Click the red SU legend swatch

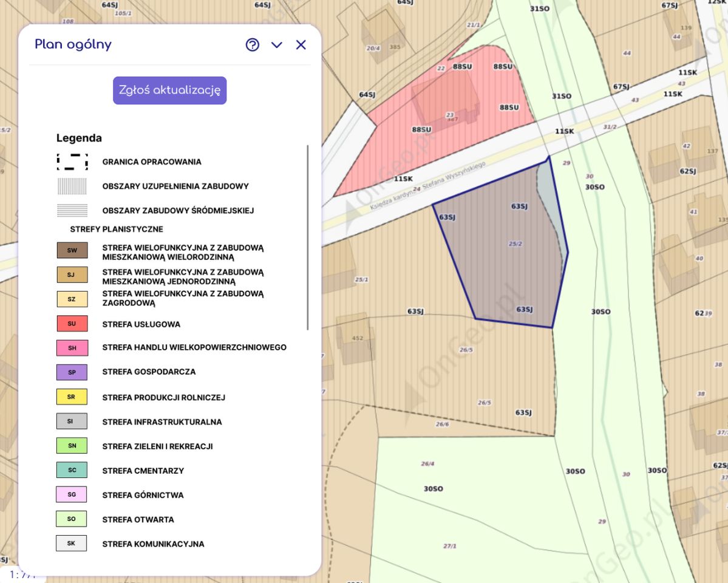point(72,323)
